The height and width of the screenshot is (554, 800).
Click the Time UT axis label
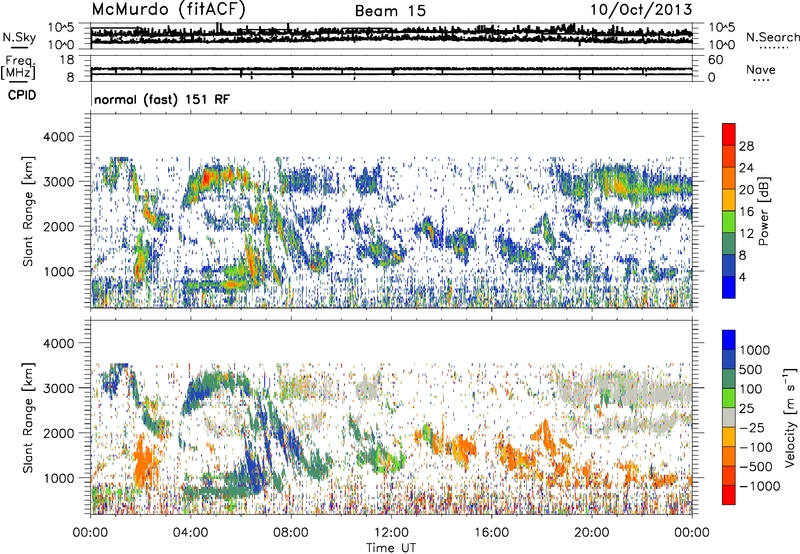point(391,547)
